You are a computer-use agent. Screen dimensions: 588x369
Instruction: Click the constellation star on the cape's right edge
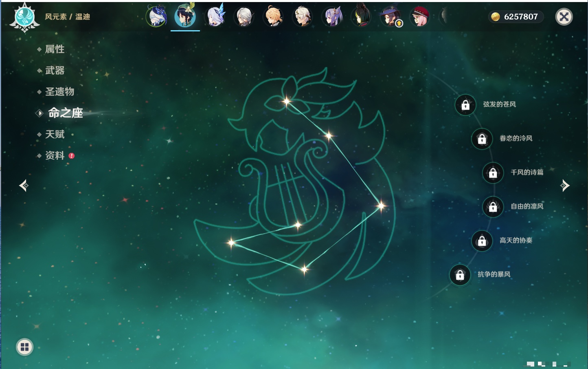(x=381, y=205)
